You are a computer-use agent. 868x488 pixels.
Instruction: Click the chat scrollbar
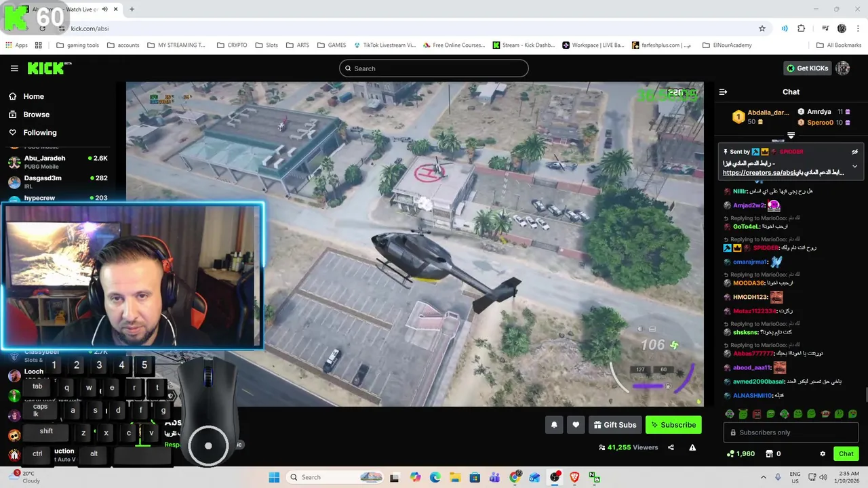(x=865, y=395)
